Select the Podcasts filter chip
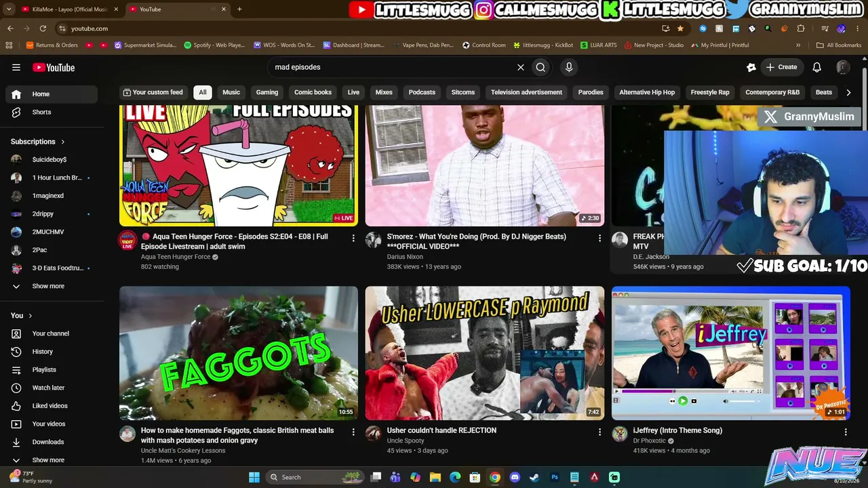The image size is (868, 488). [422, 92]
